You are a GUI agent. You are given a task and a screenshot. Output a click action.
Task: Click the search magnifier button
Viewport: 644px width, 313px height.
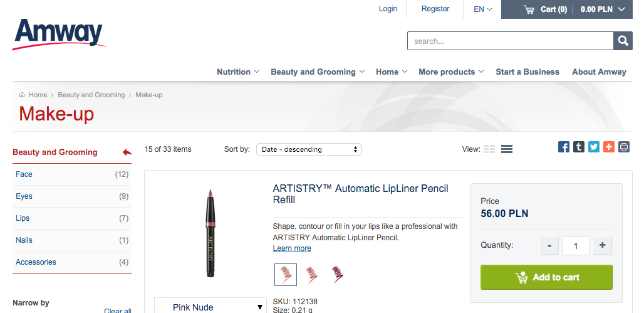click(623, 41)
